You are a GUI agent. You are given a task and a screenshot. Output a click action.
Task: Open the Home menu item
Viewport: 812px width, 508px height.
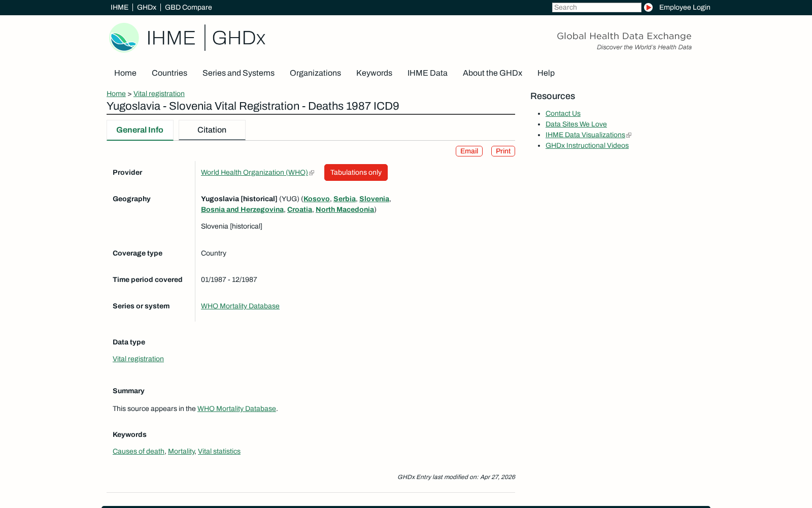tap(125, 73)
